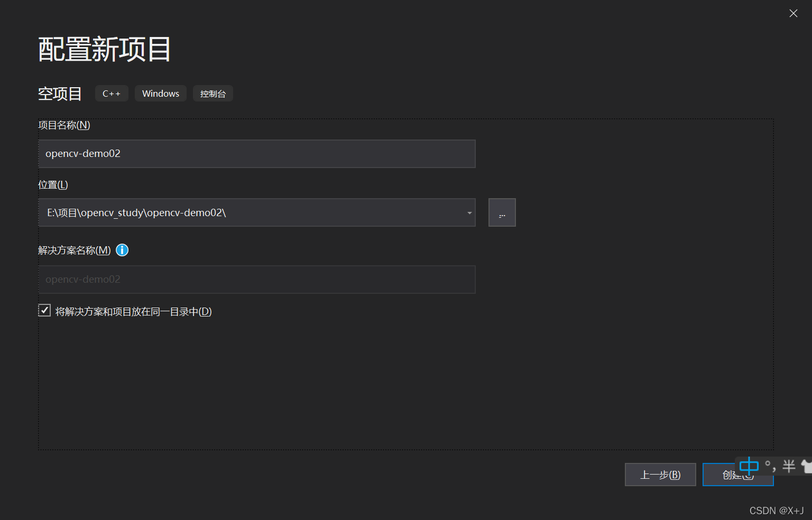Expand the location path dropdown arrow
The image size is (812, 520).
click(469, 213)
